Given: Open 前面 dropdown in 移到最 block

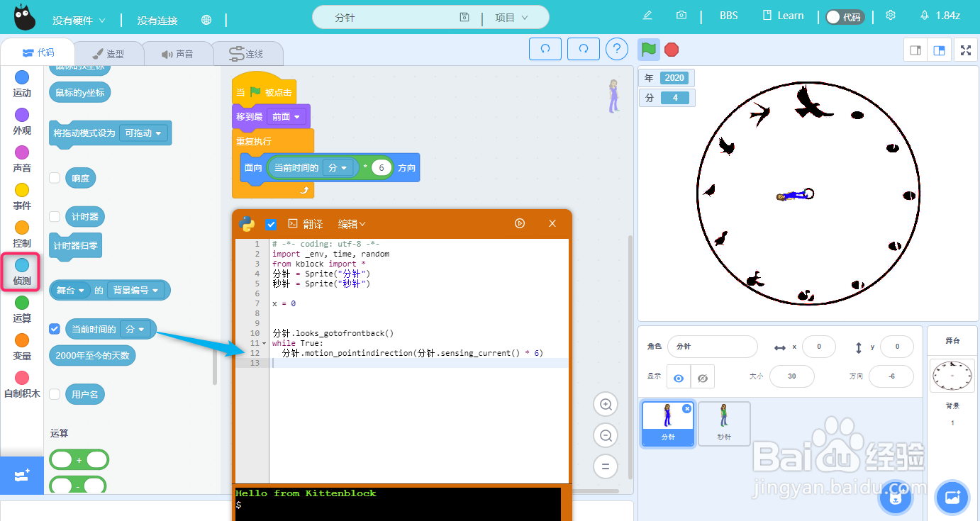Looking at the screenshot, I should [286, 117].
